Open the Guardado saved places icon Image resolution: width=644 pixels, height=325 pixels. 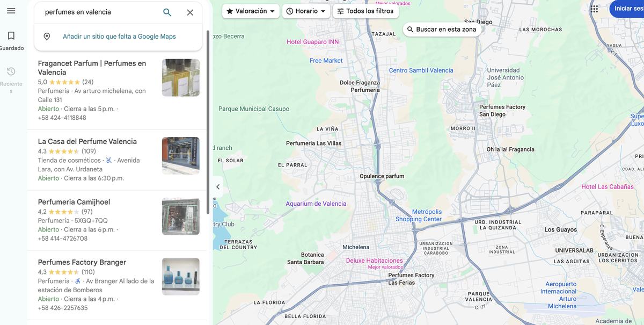(11, 36)
